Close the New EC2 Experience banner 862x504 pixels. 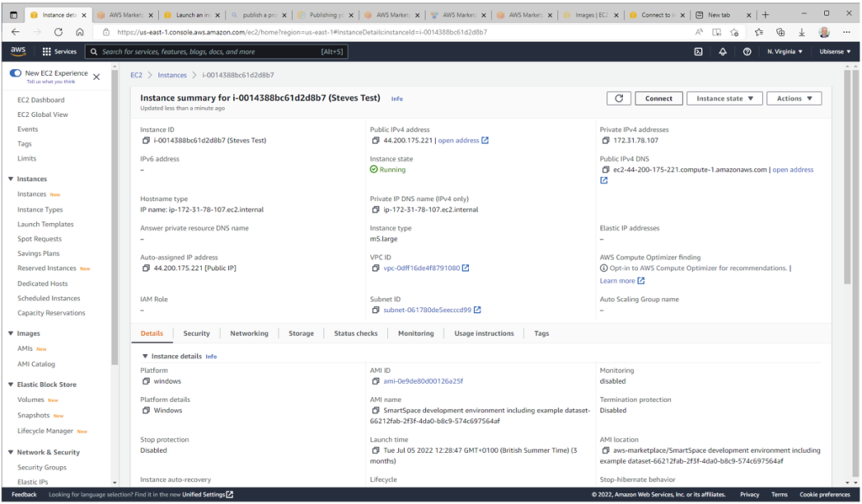tap(97, 77)
